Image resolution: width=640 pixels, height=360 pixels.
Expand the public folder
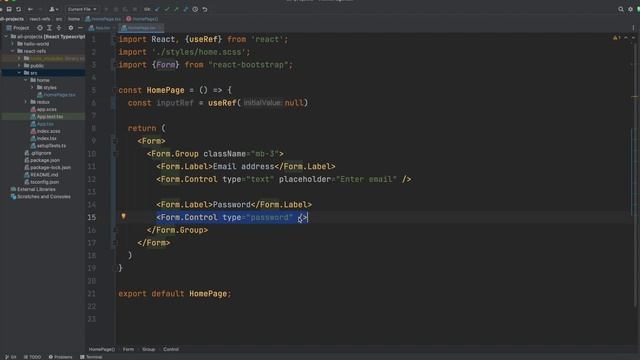point(19,65)
